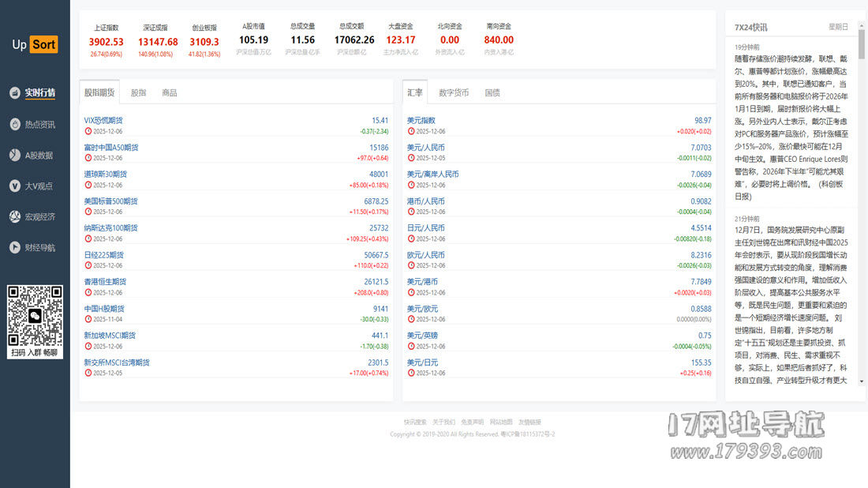Screen dimensions: 868x488
Task: Click the clock icon under VIX恐慌期货
Action: pyautogui.click(x=88, y=131)
